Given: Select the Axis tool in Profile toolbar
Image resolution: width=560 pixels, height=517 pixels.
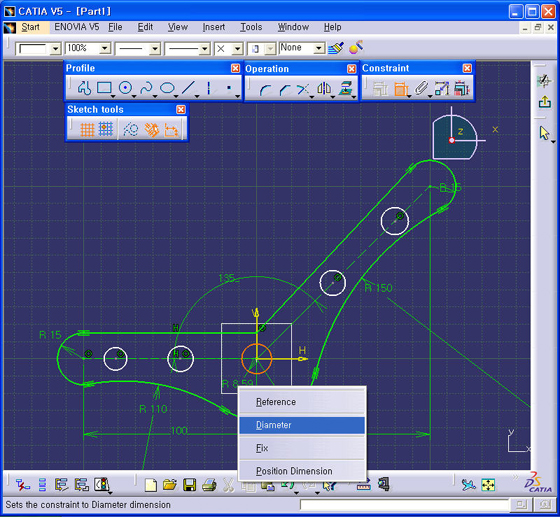Looking at the screenshot, I should (209, 88).
